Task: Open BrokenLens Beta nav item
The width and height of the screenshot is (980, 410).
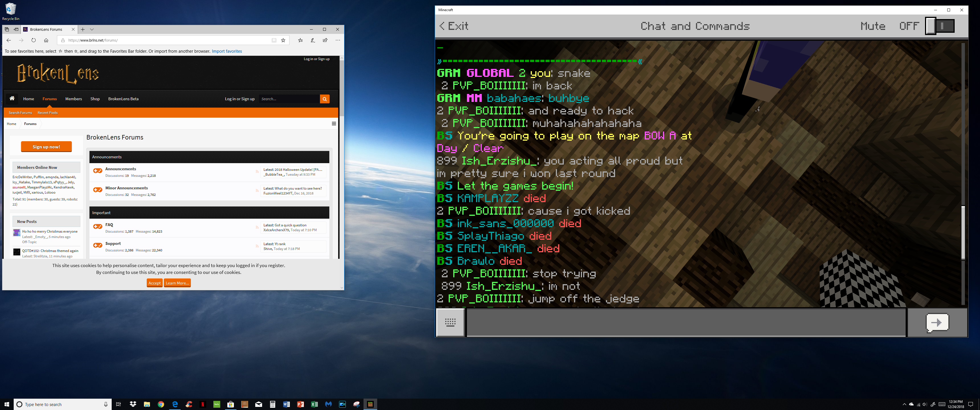Action: (x=123, y=99)
